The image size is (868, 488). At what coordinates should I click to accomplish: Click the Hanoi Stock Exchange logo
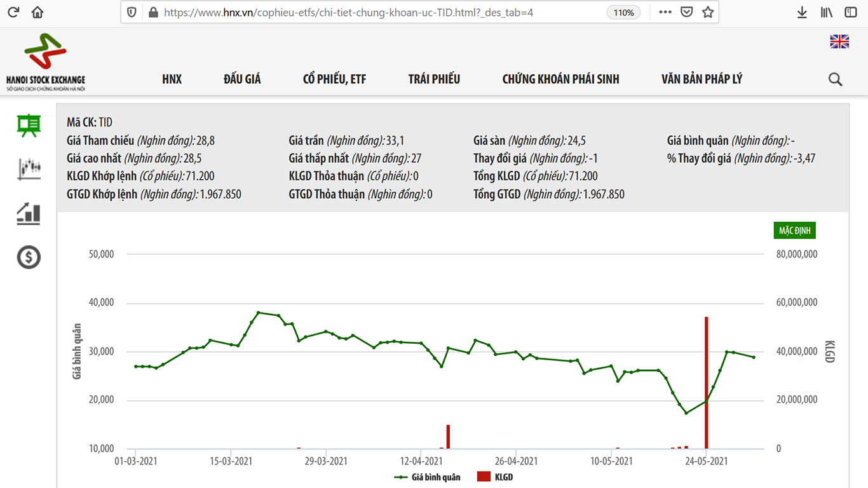(x=45, y=62)
